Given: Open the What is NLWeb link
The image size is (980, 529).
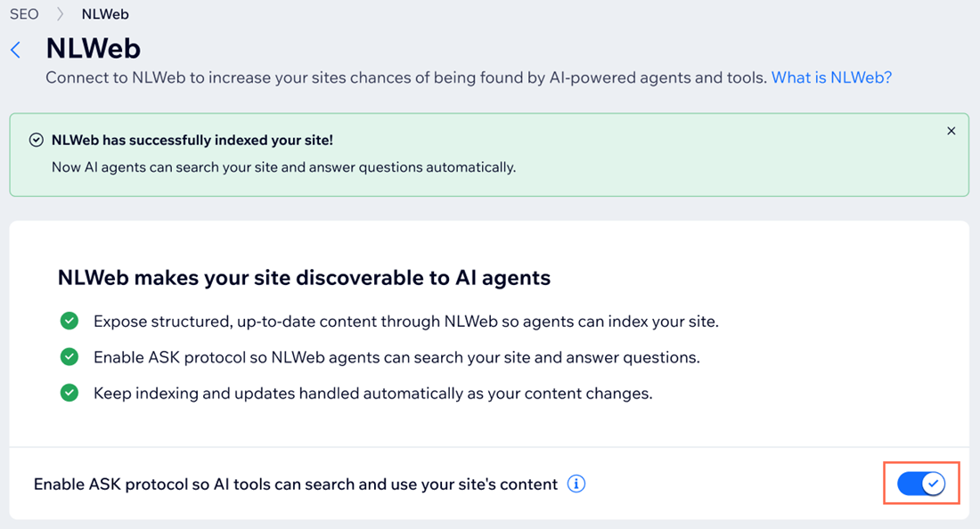Looking at the screenshot, I should pos(830,77).
